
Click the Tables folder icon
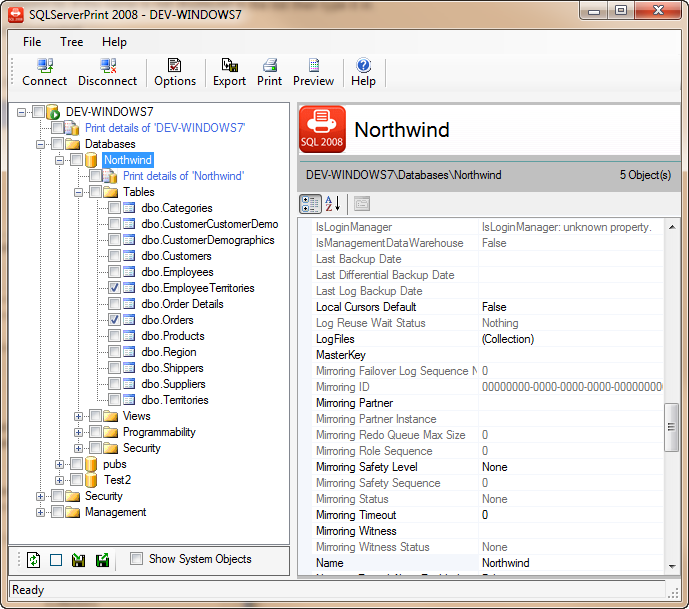point(110,192)
